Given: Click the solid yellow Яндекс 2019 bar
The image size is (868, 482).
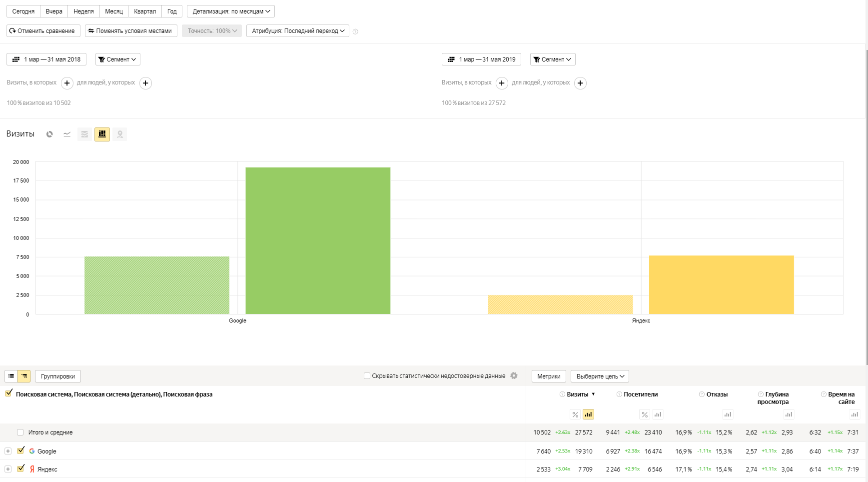Looking at the screenshot, I should 722,285.
